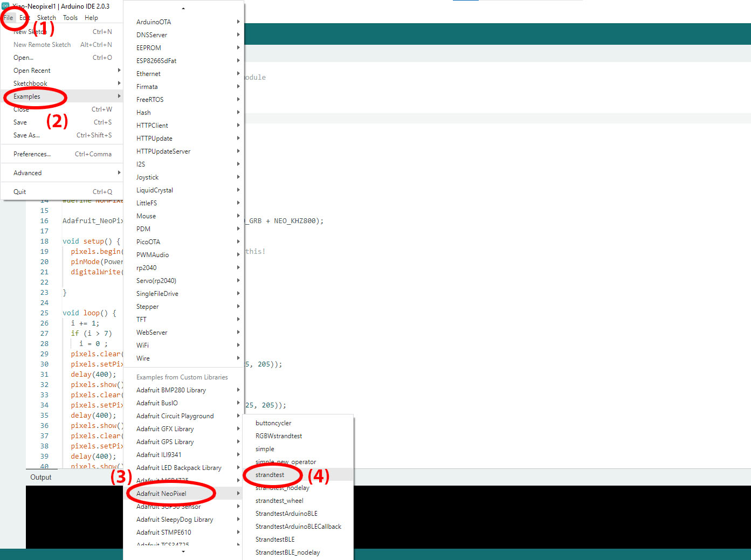This screenshot has width=751, height=560.
Task: Open DNSServer examples
Action: (183, 35)
